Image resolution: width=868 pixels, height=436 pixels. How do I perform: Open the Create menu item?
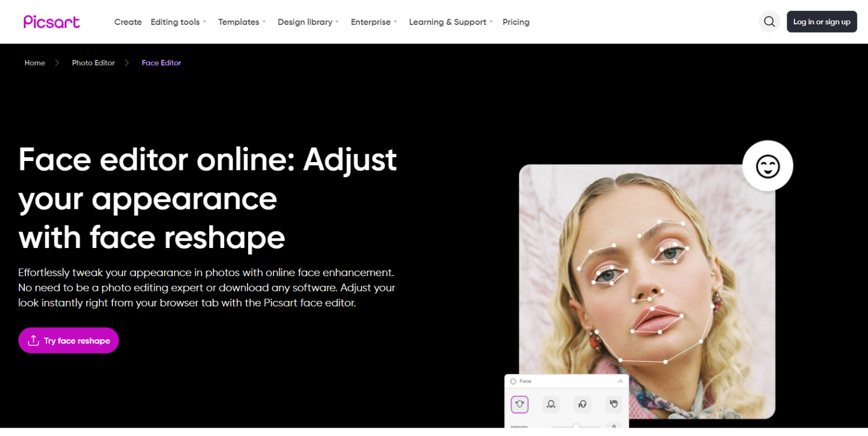pos(128,22)
